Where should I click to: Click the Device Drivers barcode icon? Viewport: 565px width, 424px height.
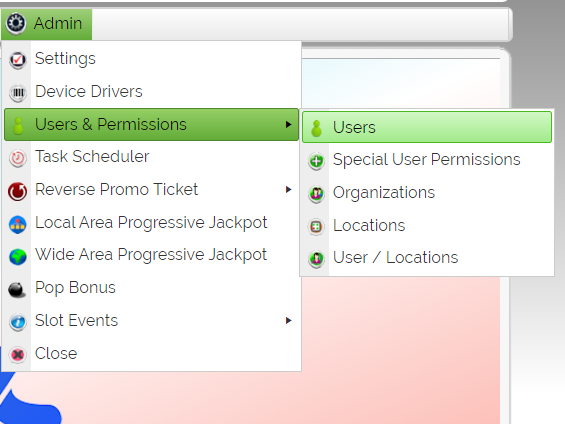pos(18,93)
